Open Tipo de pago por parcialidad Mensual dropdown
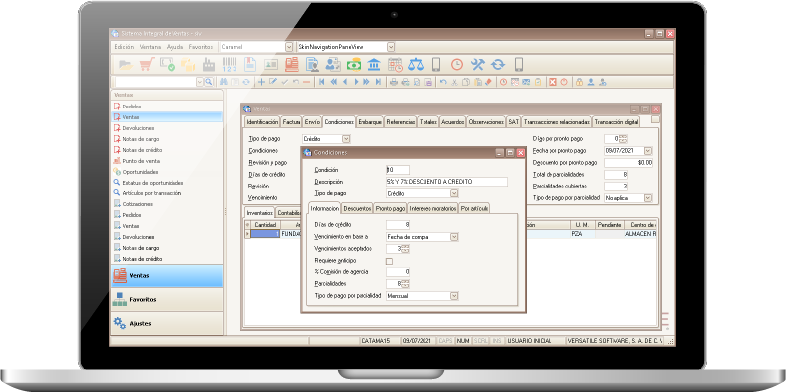Viewport: 786px width, 392px height. [x=454, y=296]
